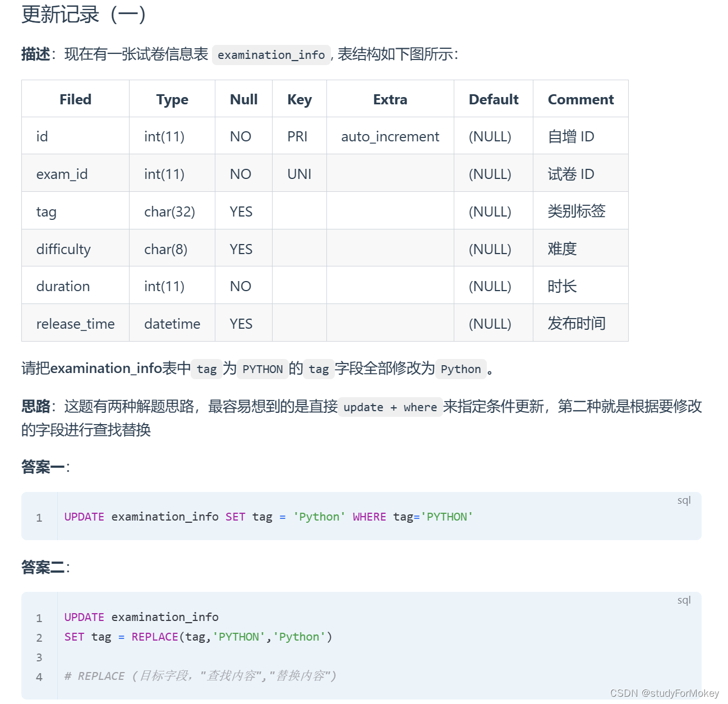Select the PRI key cell for id
This screenshot has height=704, width=728.
pyautogui.click(x=299, y=136)
